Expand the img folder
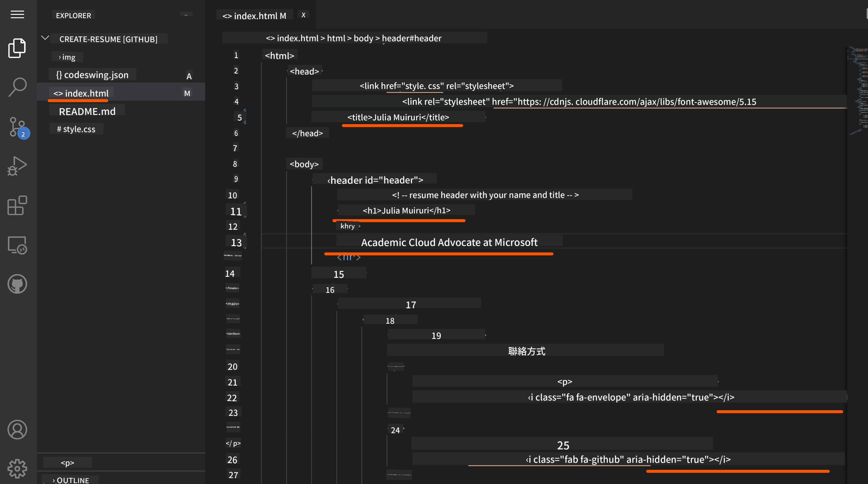The image size is (868, 484). (x=67, y=57)
